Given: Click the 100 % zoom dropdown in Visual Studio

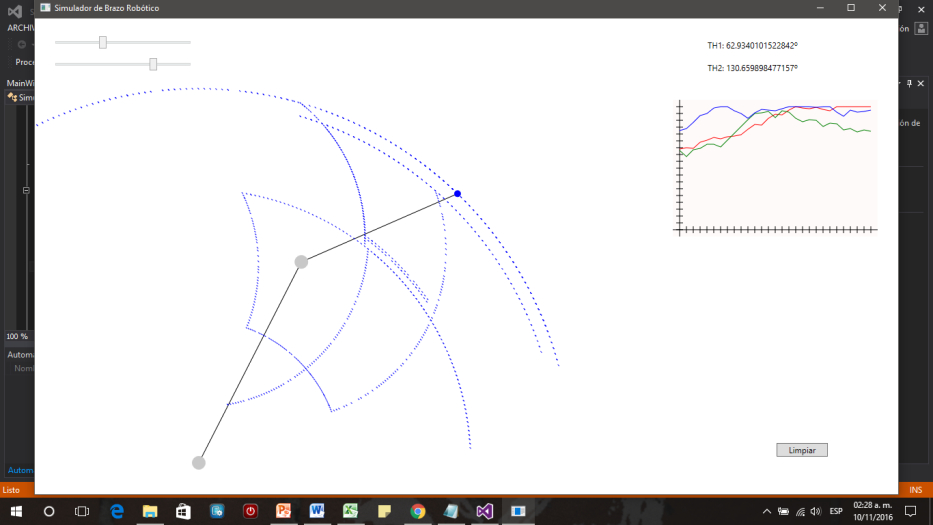Looking at the screenshot, I should [18, 336].
